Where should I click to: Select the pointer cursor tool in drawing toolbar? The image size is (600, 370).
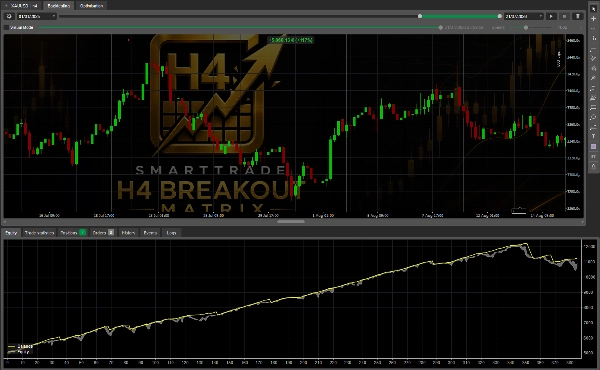tap(593, 9)
